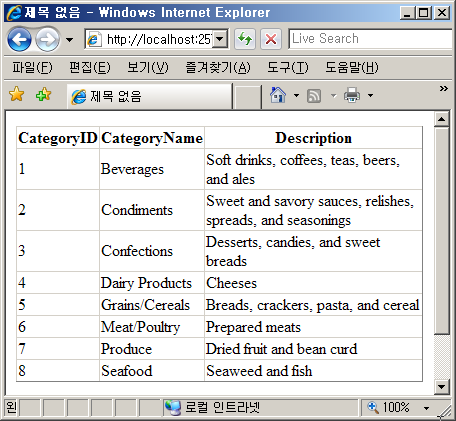The image size is (456, 421).
Task: Click the scrollbar down arrow
Action: (x=442, y=387)
